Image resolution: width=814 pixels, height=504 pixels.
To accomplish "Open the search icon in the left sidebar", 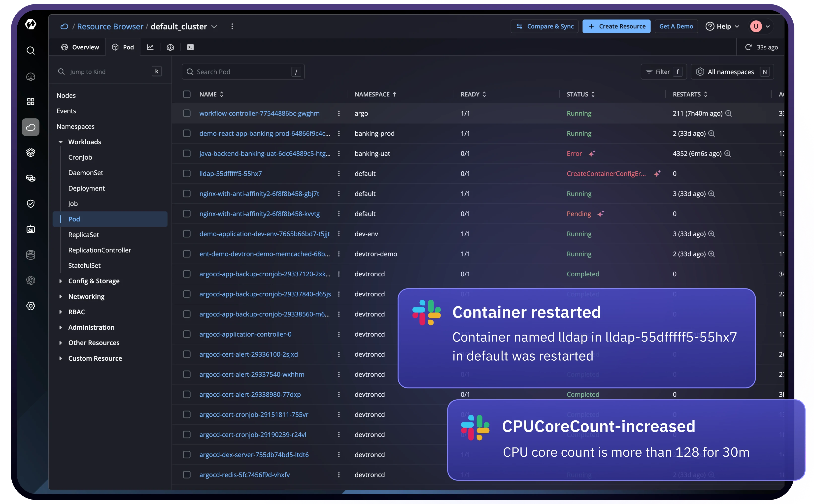I will (x=31, y=51).
